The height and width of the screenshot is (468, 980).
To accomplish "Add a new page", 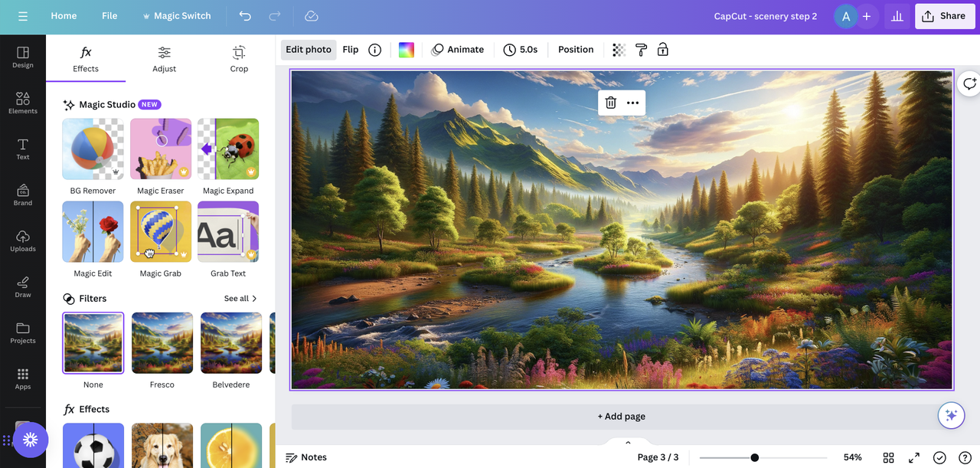I will point(622,416).
